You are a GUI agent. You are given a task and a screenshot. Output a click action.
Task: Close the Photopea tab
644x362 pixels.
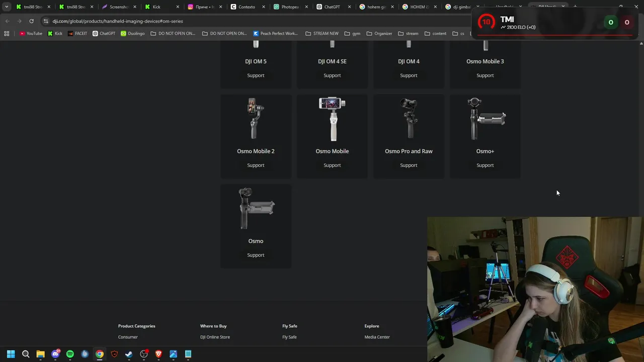click(x=306, y=7)
